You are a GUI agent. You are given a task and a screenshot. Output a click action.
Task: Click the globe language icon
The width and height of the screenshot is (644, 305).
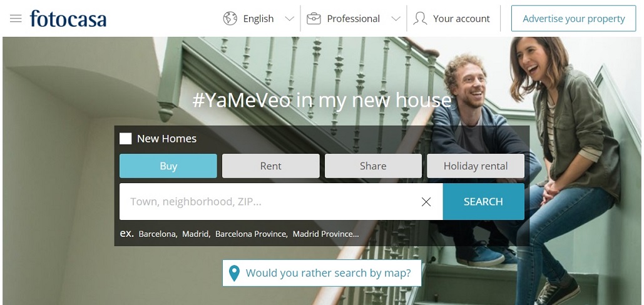[230, 19]
